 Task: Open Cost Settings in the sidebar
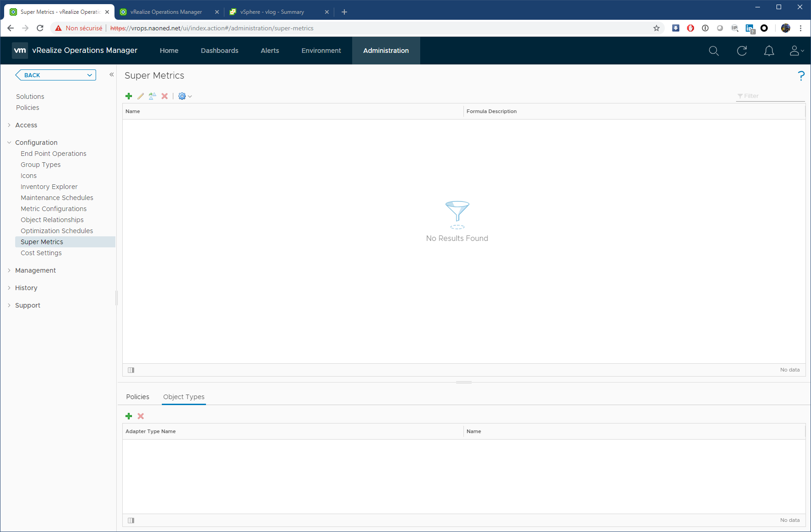tap(41, 253)
